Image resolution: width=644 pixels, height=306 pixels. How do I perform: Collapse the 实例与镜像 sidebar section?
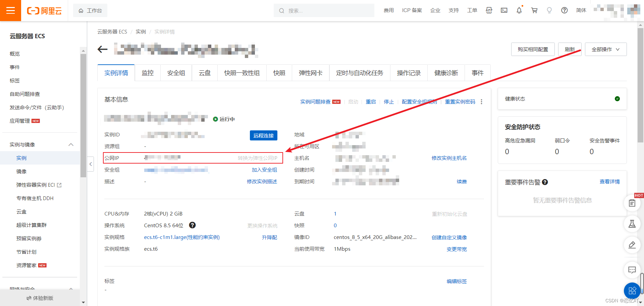click(x=71, y=144)
